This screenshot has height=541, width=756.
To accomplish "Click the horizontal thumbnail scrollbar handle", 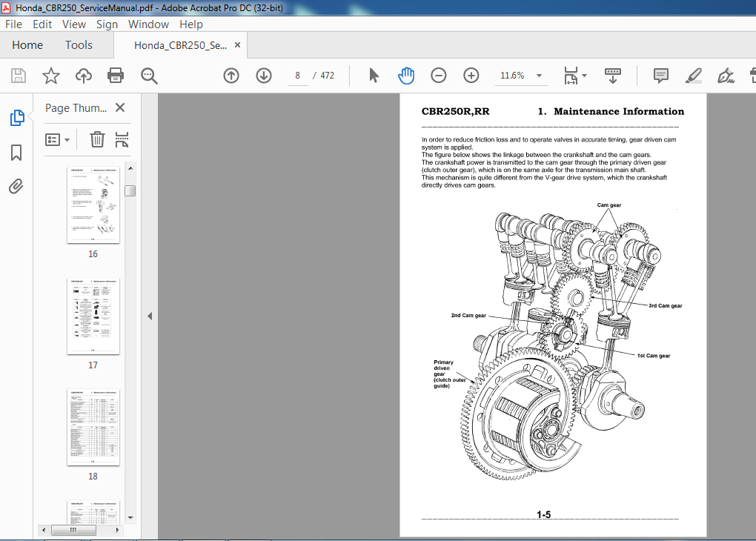I will click(x=73, y=531).
